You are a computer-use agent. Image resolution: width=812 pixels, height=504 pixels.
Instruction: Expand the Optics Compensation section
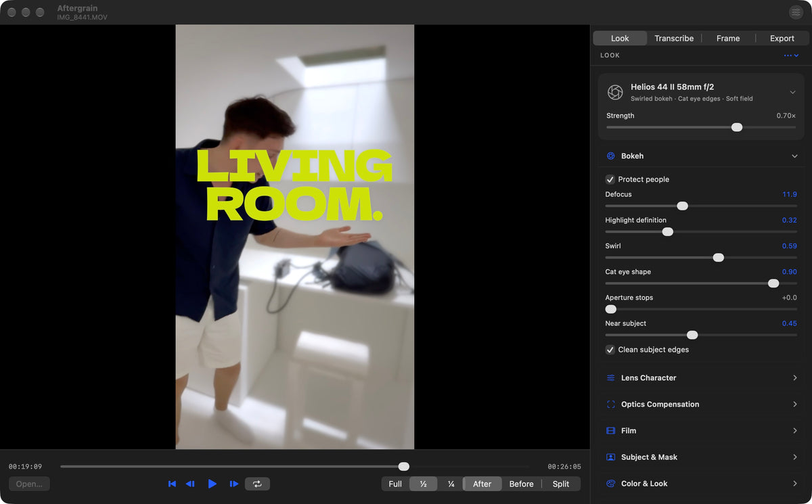(794, 405)
